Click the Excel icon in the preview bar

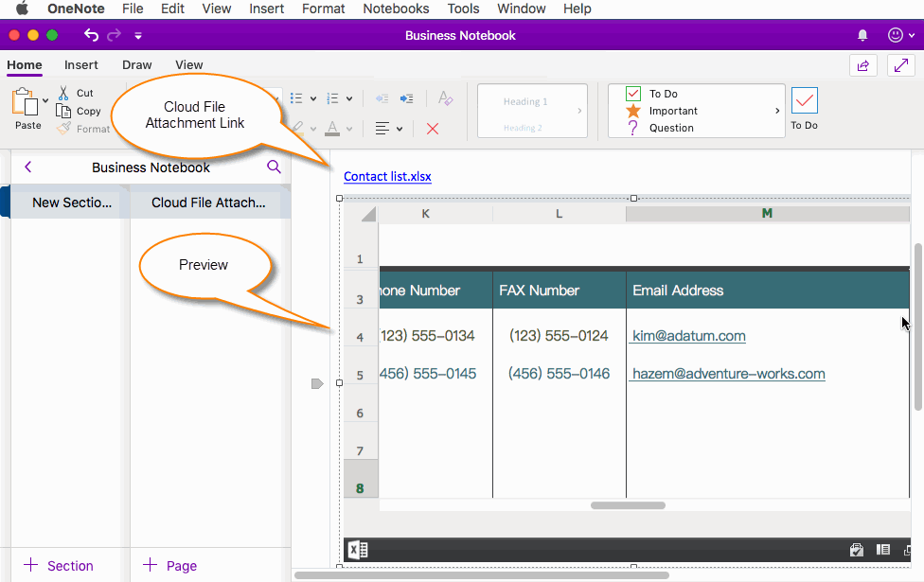[358, 550]
